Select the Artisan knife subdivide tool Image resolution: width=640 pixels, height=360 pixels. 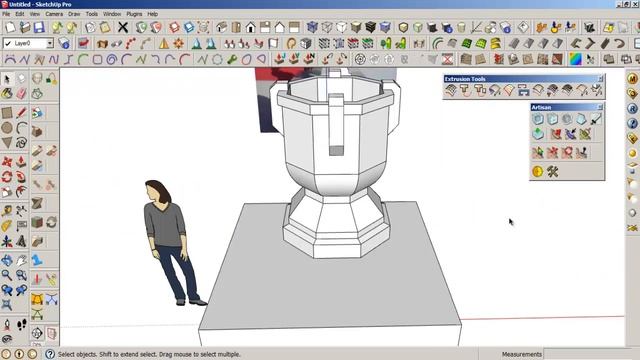[596, 119]
